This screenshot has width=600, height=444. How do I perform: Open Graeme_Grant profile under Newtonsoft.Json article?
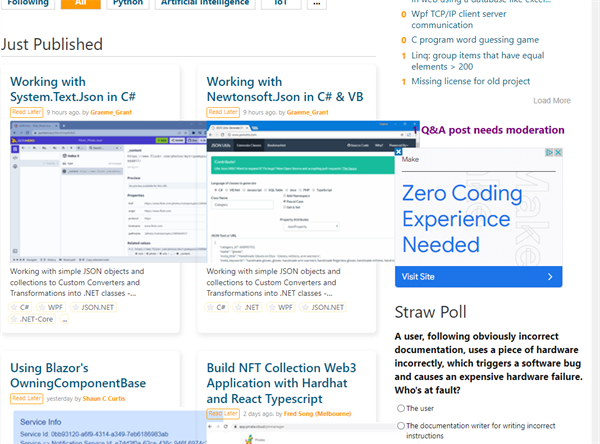pyautogui.click(x=307, y=113)
